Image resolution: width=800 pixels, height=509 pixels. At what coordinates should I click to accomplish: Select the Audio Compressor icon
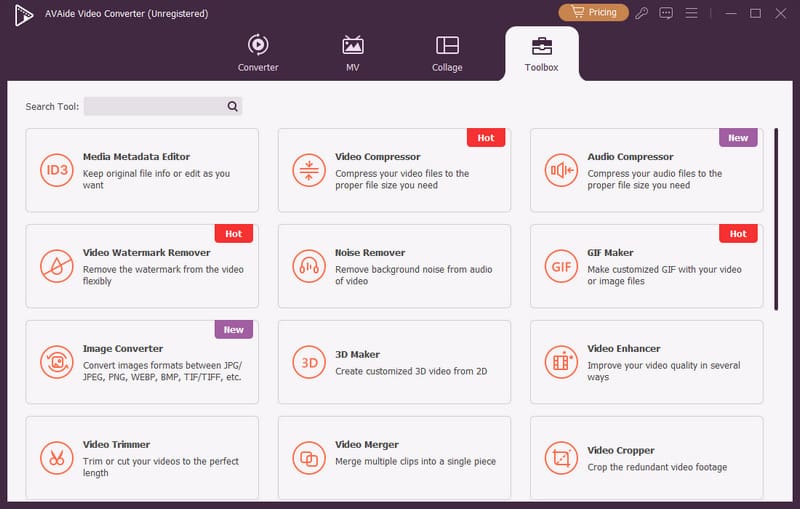(x=560, y=170)
